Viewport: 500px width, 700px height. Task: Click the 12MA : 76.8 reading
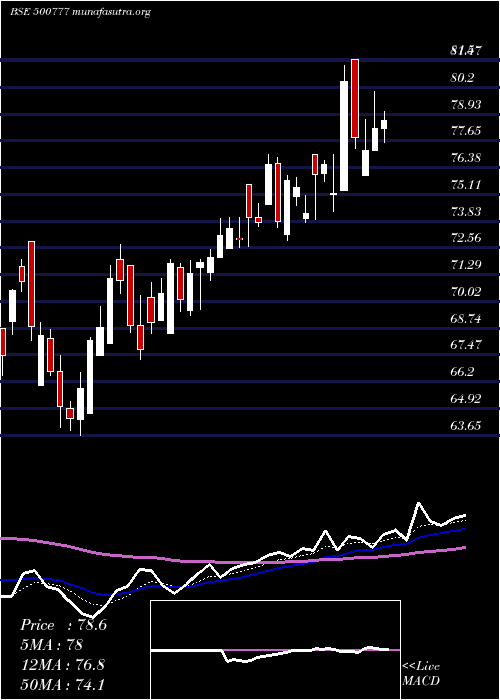[x=63, y=665]
